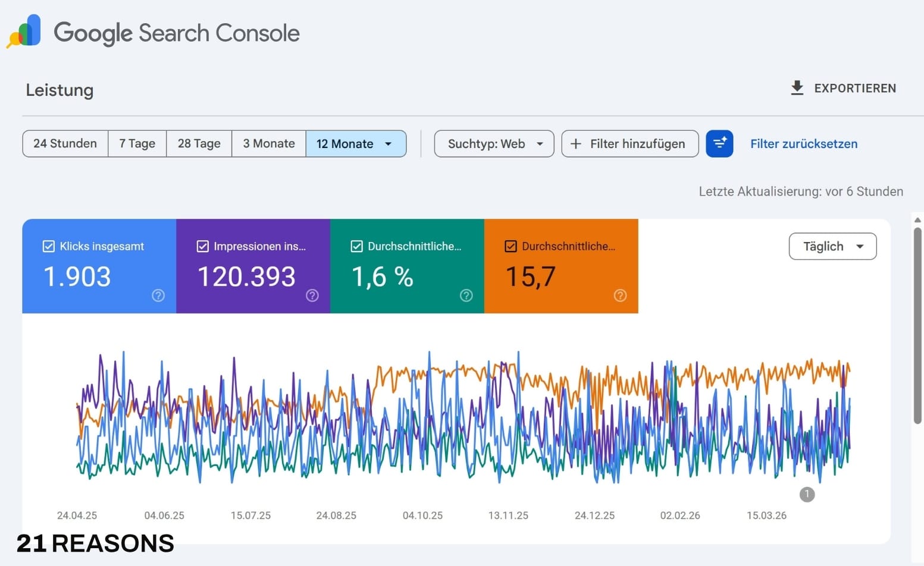
Task: Click the 13.11.25 axis date label
Action: pos(508,515)
